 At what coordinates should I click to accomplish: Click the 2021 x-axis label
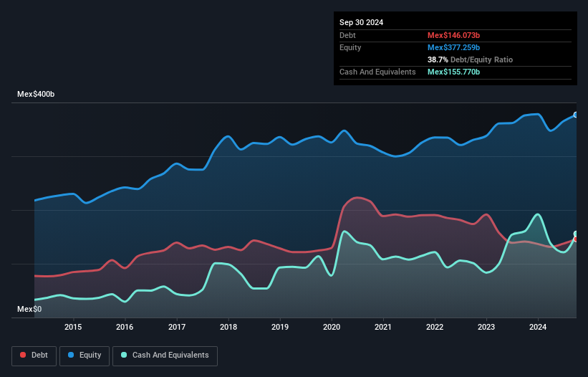click(x=383, y=327)
